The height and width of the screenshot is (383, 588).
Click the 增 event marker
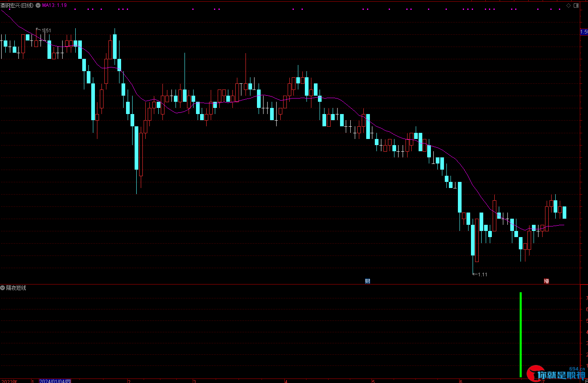pyautogui.click(x=546, y=281)
